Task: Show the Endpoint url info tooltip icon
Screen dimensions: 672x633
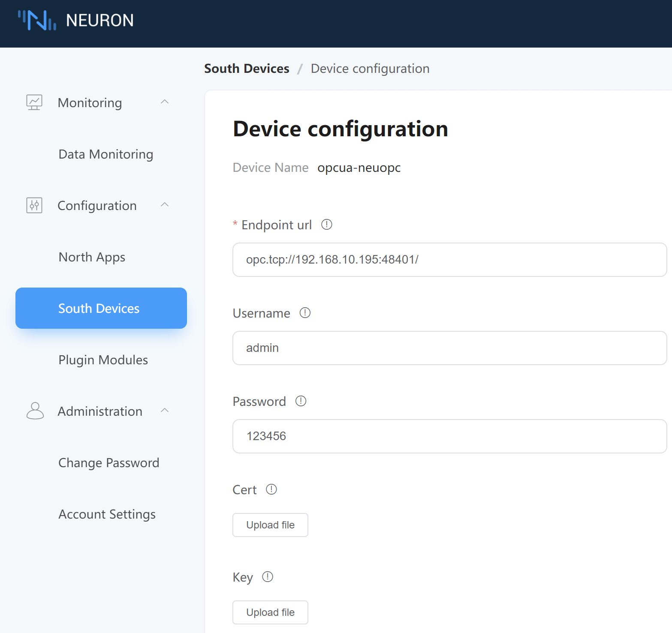Action: (x=326, y=225)
